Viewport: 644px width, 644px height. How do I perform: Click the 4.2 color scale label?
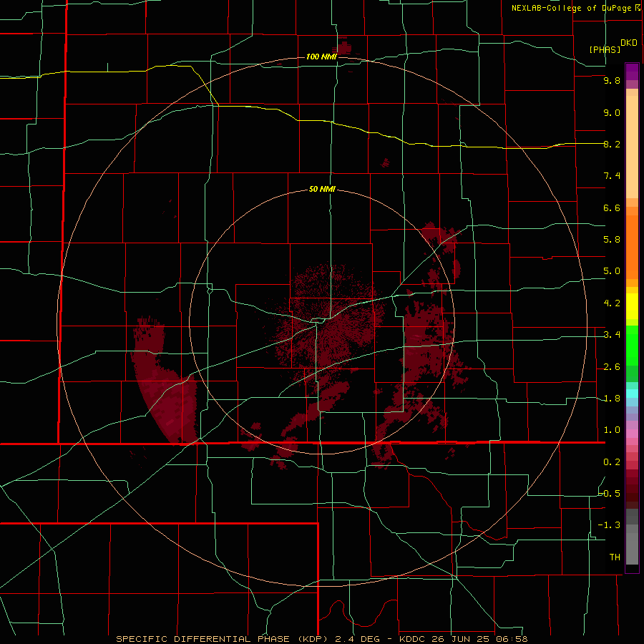[612, 303]
